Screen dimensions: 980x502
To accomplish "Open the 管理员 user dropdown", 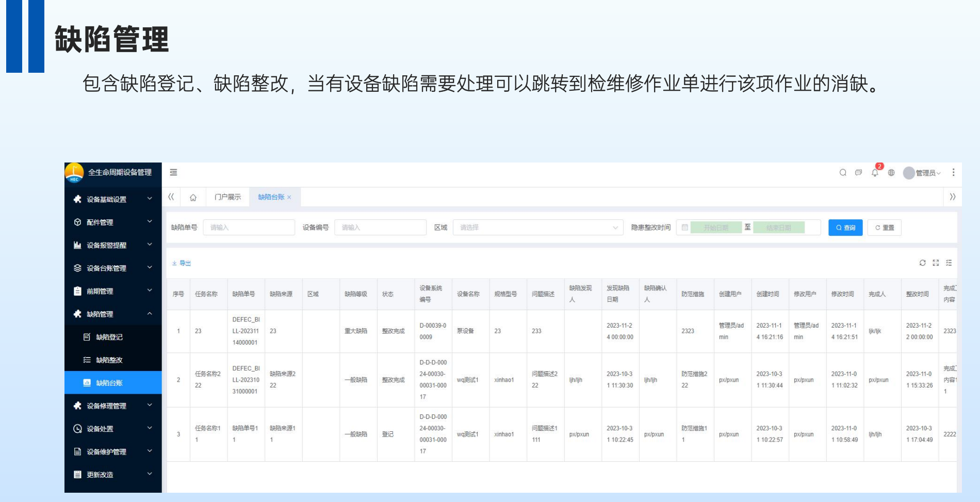I will [x=922, y=173].
